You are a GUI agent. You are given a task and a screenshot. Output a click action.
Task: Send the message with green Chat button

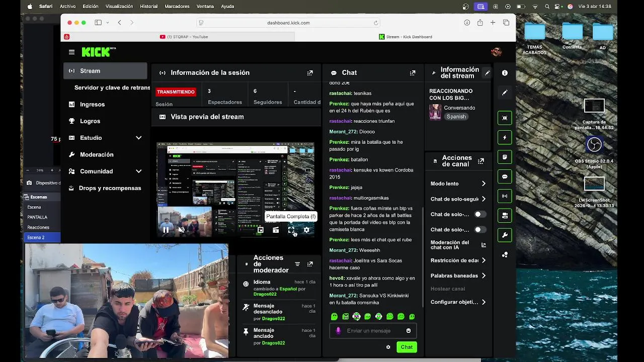click(x=407, y=347)
